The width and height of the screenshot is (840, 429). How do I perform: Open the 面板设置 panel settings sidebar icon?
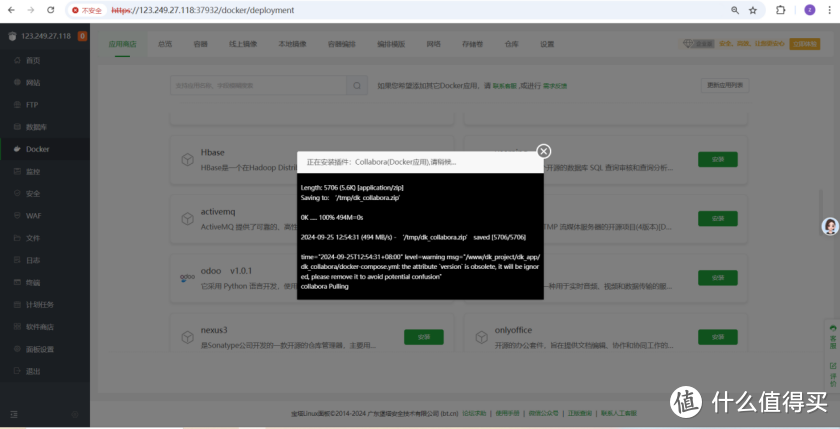pyautogui.click(x=17, y=349)
